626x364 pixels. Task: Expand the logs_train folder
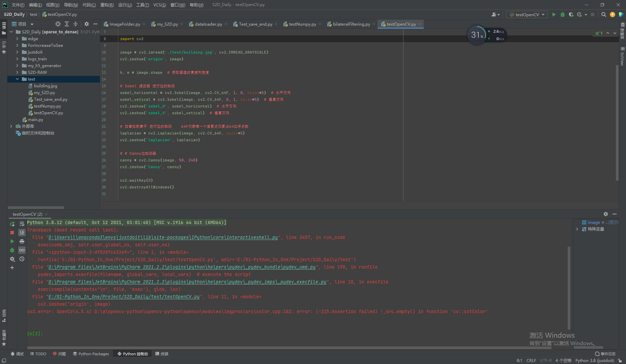pos(17,59)
